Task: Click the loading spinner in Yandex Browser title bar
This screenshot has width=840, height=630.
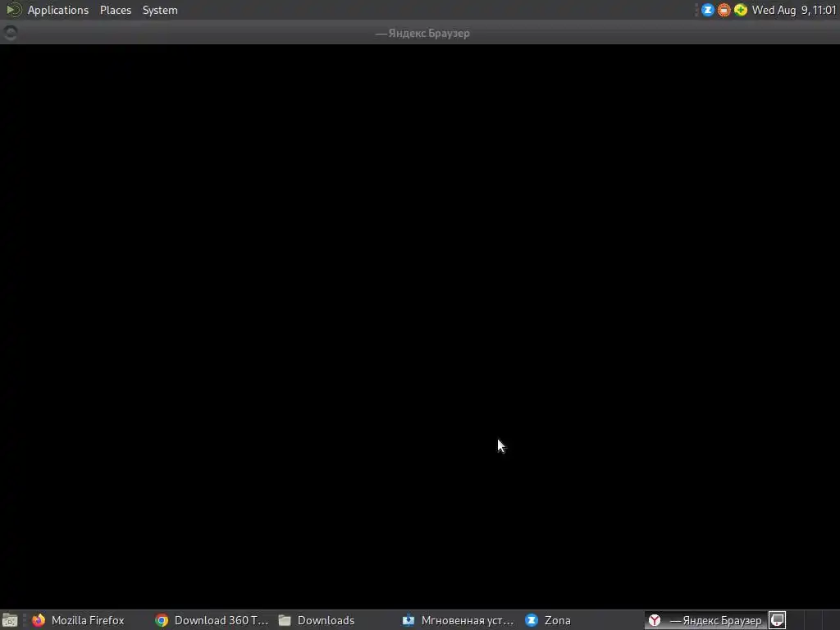Action: [10, 33]
